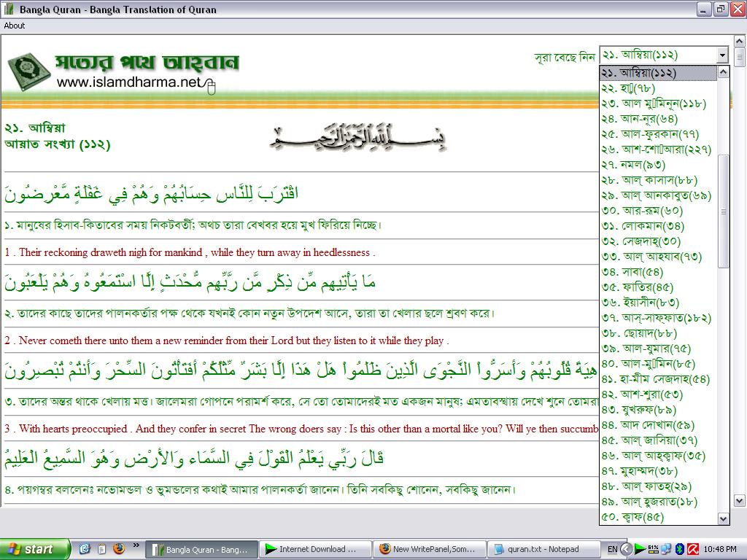The image size is (747, 560).
Task: Choose surah ২৮. আল্ কাসাস(৮৮)
Action: point(658,180)
